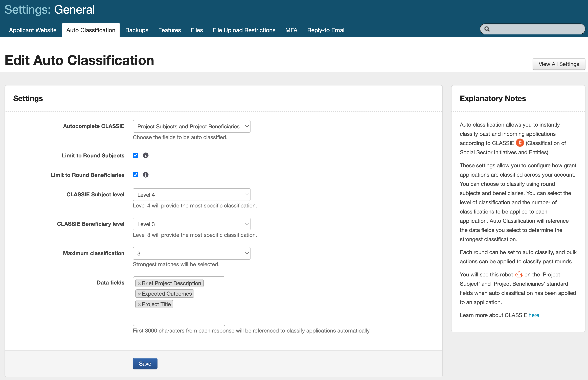This screenshot has width=588, height=380.
Task: Uncheck Limit to Round Beneficiaries checkbox
Action: coord(135,175)
